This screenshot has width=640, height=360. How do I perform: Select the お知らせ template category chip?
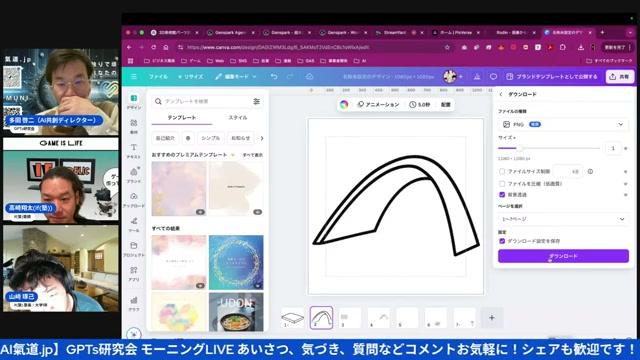(241, 138)
